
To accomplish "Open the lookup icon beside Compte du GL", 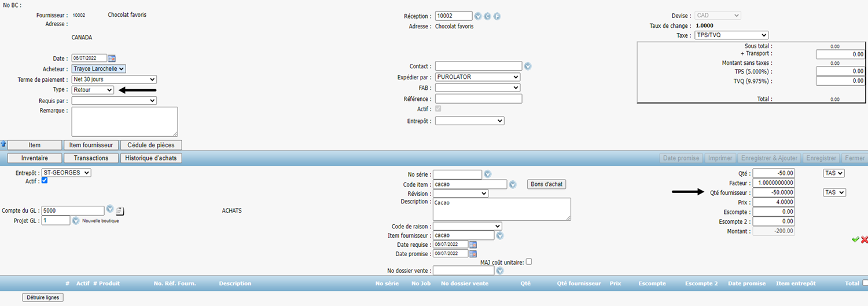I will point(109,210).
